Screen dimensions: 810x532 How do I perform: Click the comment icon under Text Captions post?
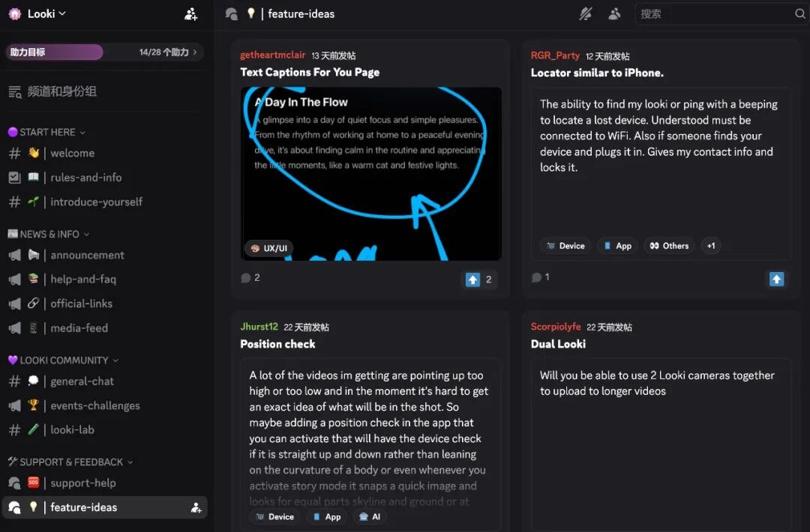pos(246,278)
